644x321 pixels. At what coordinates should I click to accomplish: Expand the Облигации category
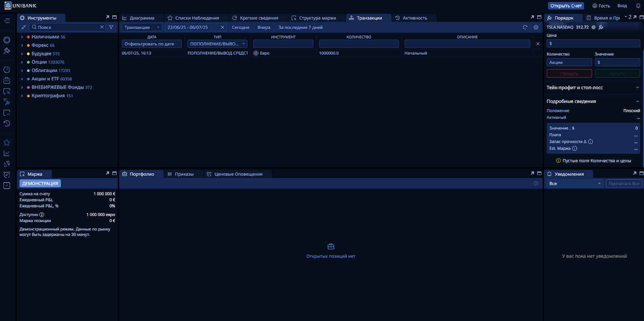(22, 71)
